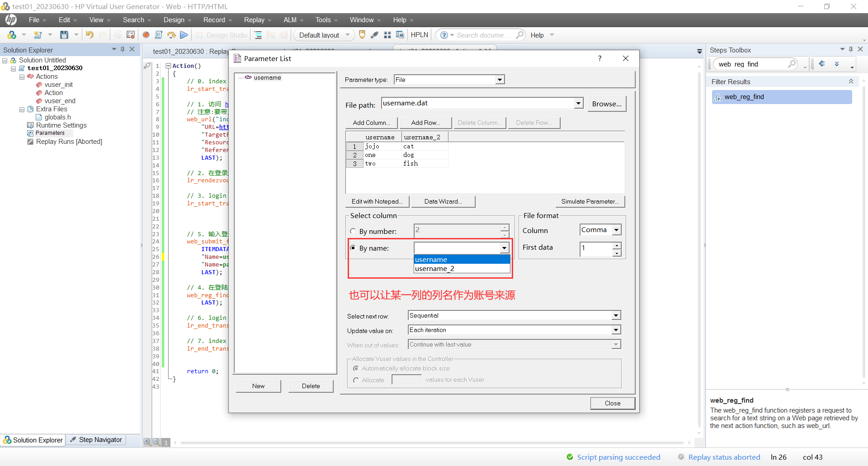Viewport: 868px width, 466px height.
Task: Open the Select next row dropdown
Action: pyautogui.click(x=616, y=315)
